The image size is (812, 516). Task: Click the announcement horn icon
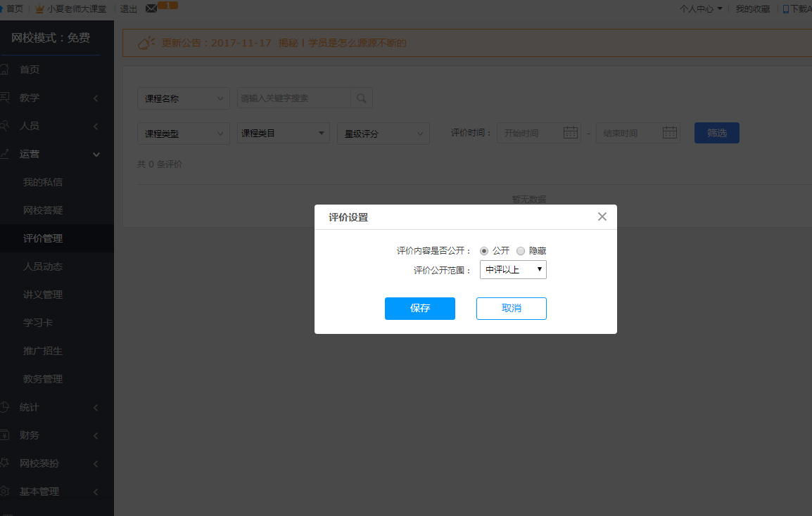(146, 43)
